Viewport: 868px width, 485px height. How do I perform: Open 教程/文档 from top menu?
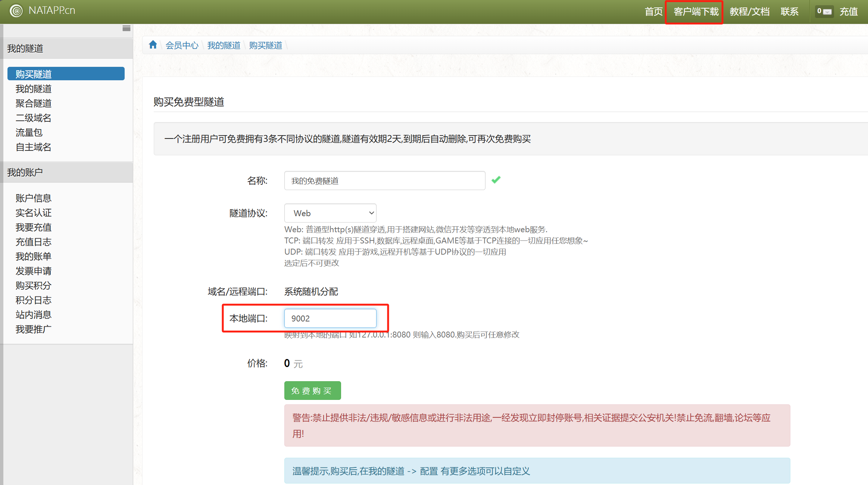pos(749,11)
